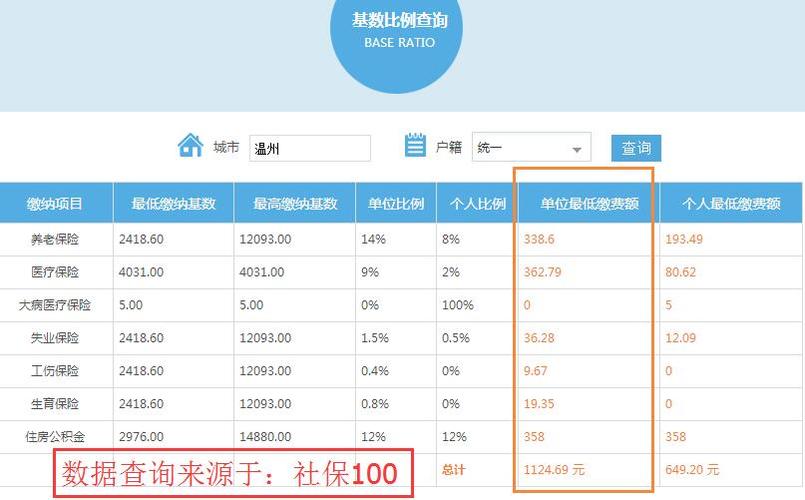Select the 工伤保险 row label

55,371
